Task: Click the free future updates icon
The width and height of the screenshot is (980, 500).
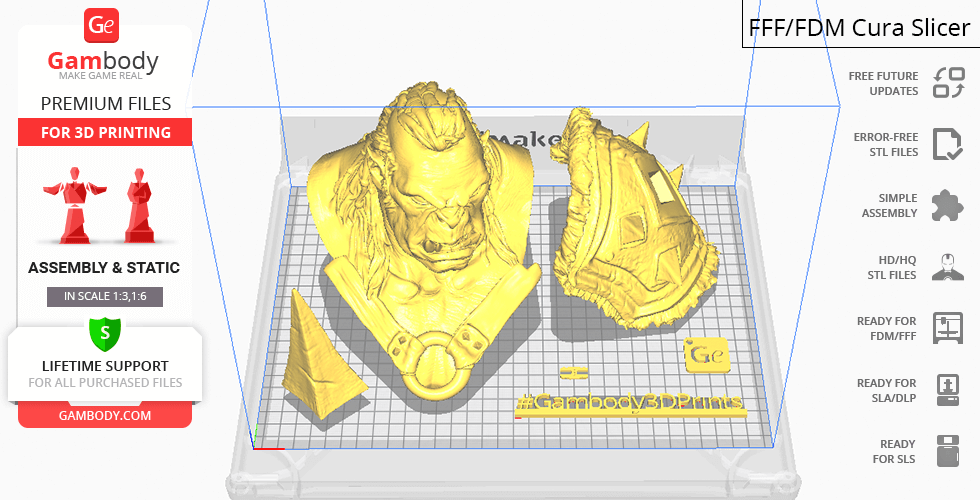Action: [x=948, y=83]
